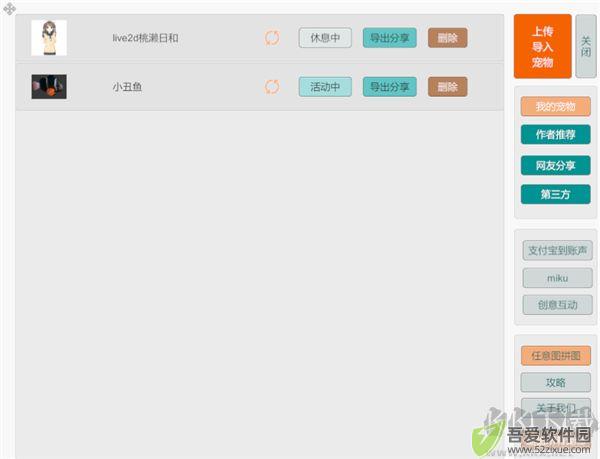Open 关于我们 about page
The width and height of the screenshot is (600, 459).
[x=555, y=408]
